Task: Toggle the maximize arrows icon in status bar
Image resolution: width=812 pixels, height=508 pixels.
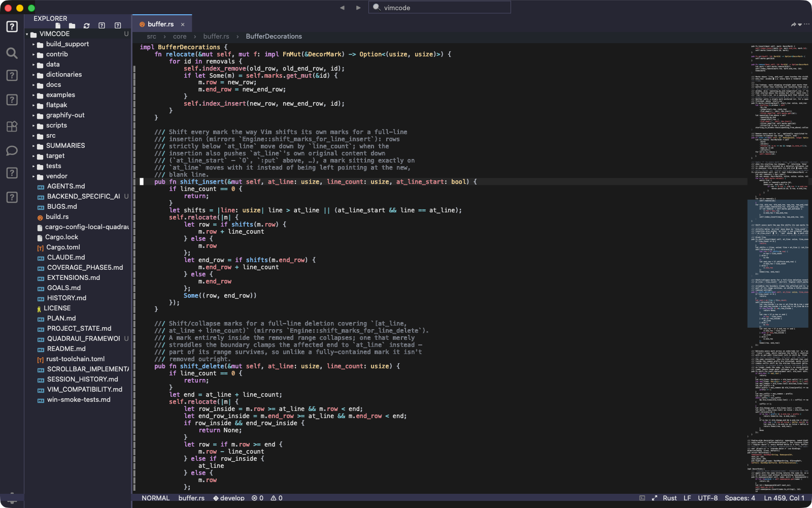Action: pyautogui.click(x=655, y=498)
